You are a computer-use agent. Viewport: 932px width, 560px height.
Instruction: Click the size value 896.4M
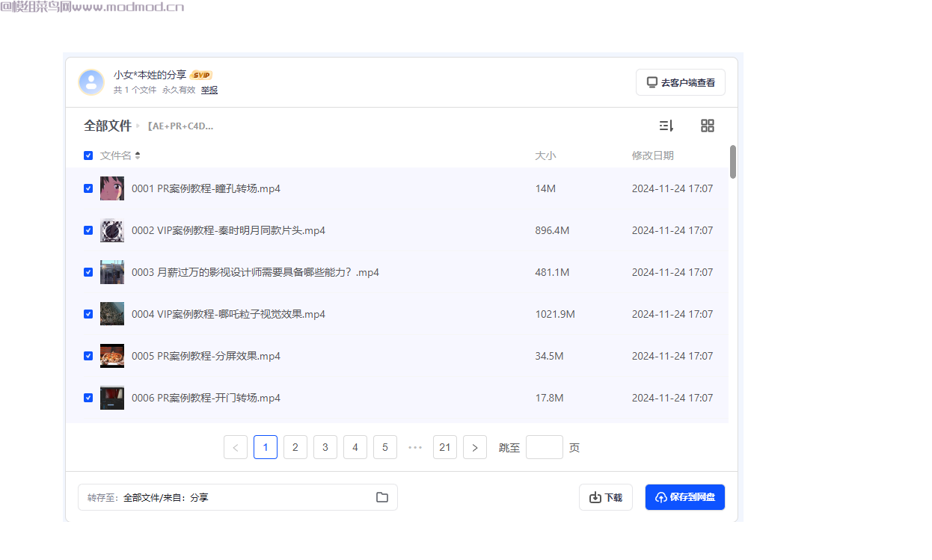click(552, 230)
